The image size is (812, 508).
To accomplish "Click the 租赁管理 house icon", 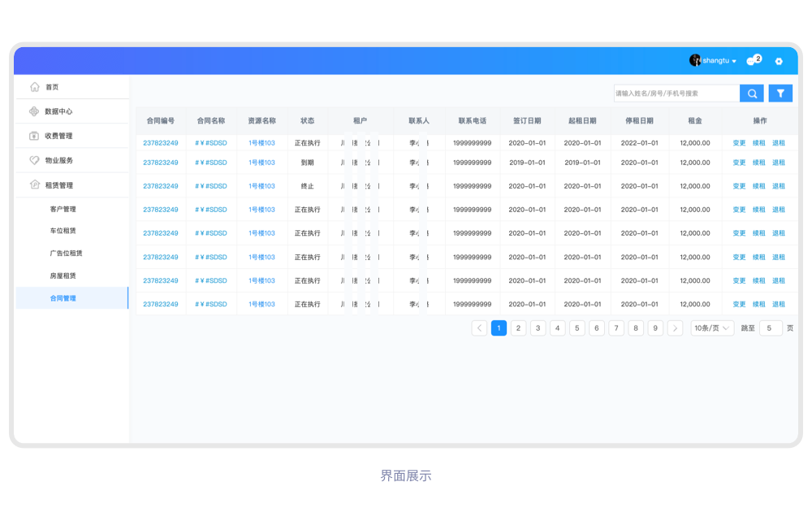I will (x=34, y=185).
